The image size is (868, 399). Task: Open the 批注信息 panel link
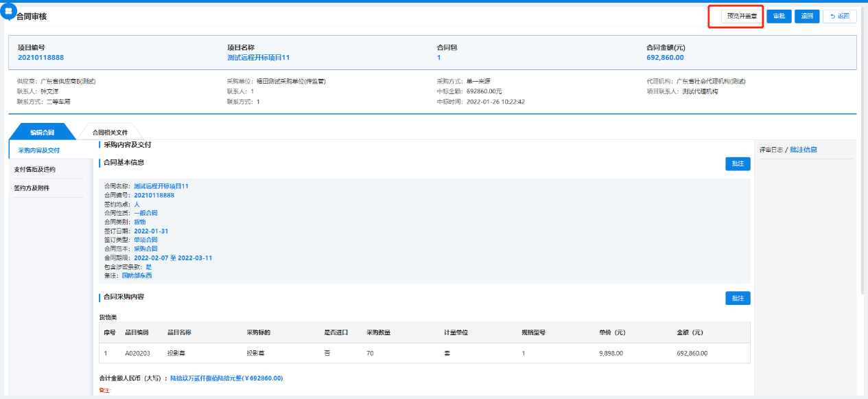803,150
